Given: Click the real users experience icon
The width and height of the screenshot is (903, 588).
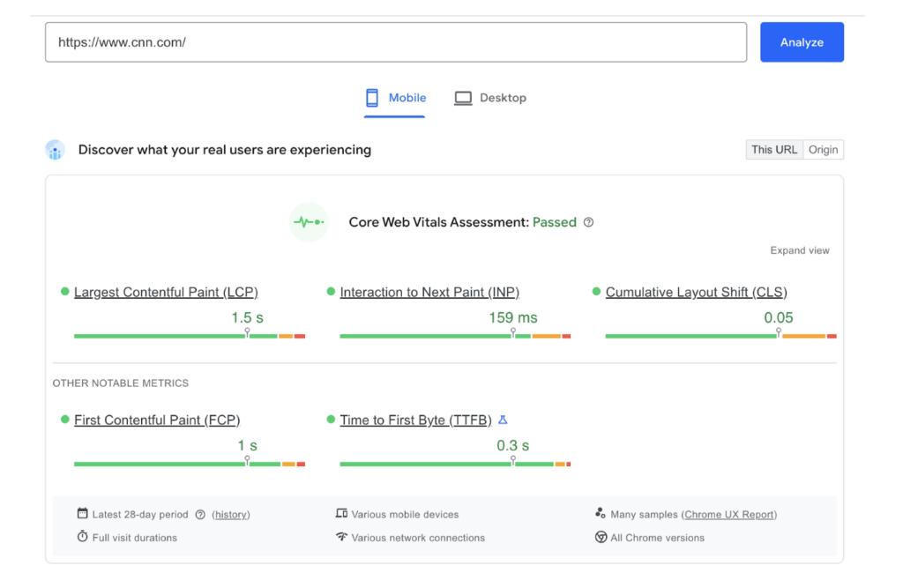Looking at the screenshot, I should [56, 150].
